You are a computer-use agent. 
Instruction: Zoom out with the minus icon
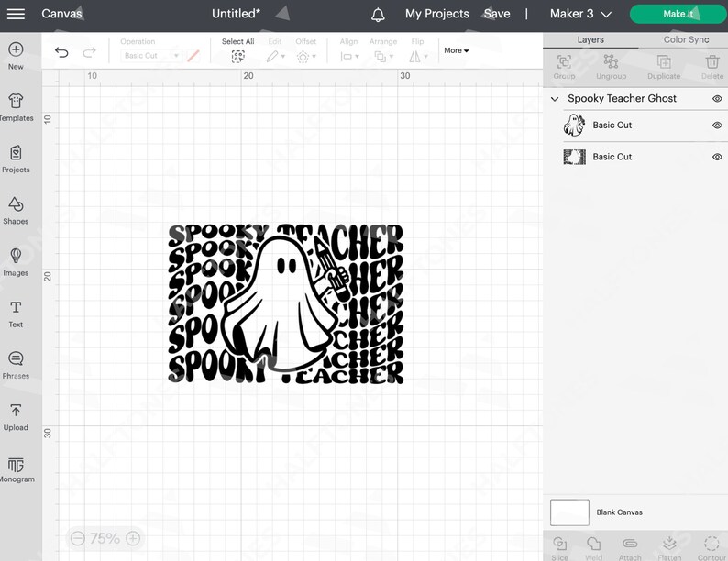click(x=78, y=538)
